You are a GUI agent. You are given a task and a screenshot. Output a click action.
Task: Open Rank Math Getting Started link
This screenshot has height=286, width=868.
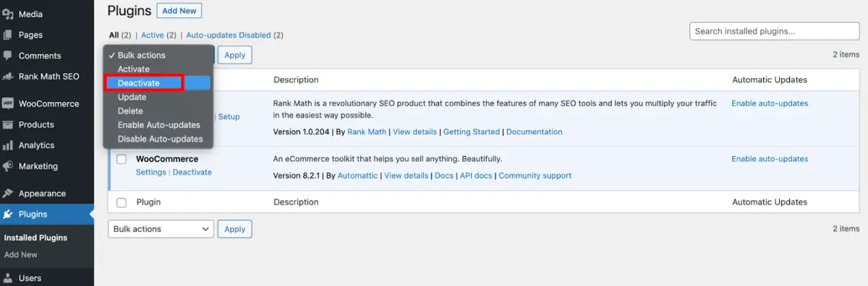(471, 132)
